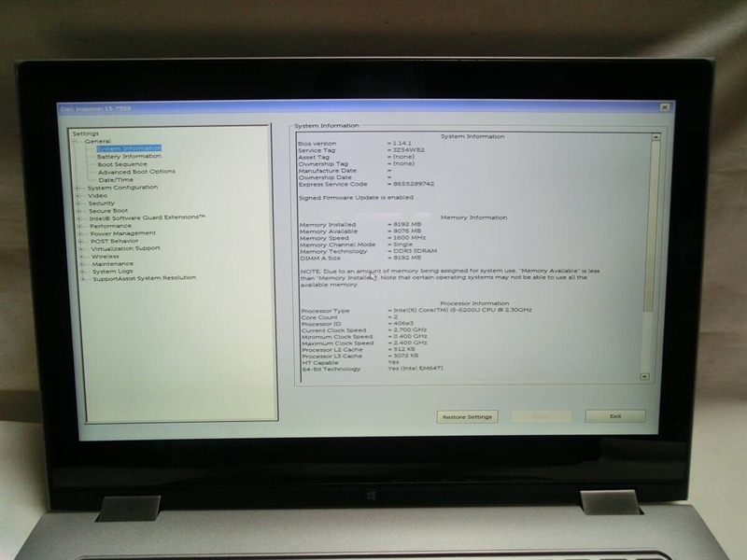Choose the Wireless category
This screenshot has width=747, height=560.
(x=105, y=256)
